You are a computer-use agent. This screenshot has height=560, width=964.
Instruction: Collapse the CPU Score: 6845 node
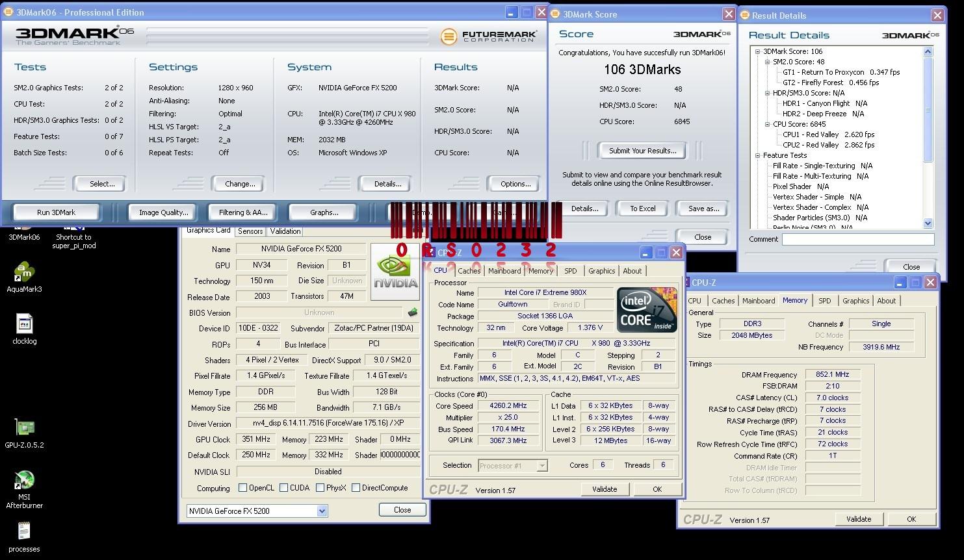coord(767,124)
